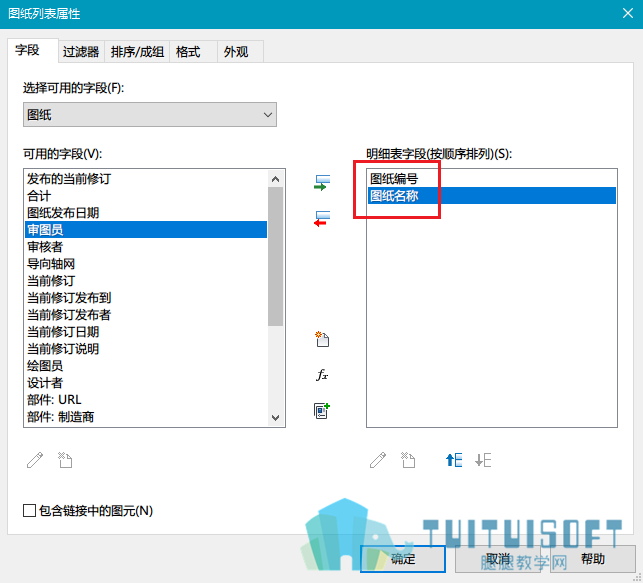Move the selected parameter down
The image size is (643, 583).
click(x=483, y=460)
